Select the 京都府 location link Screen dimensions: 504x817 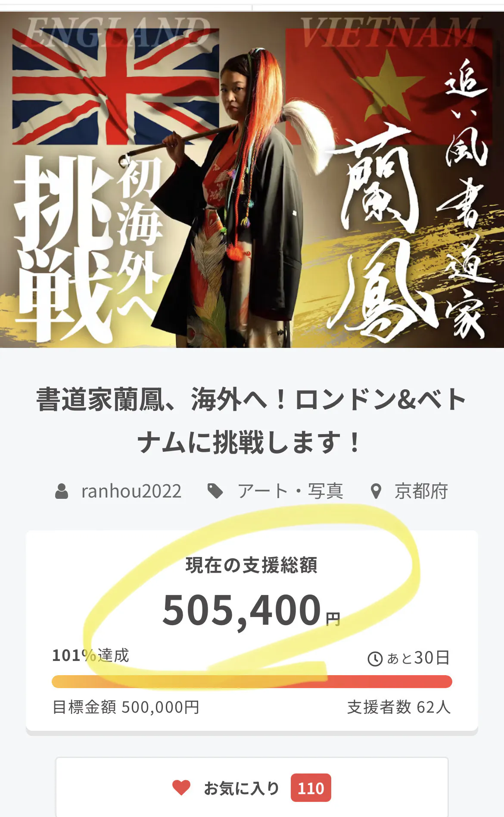click(421, 491)
